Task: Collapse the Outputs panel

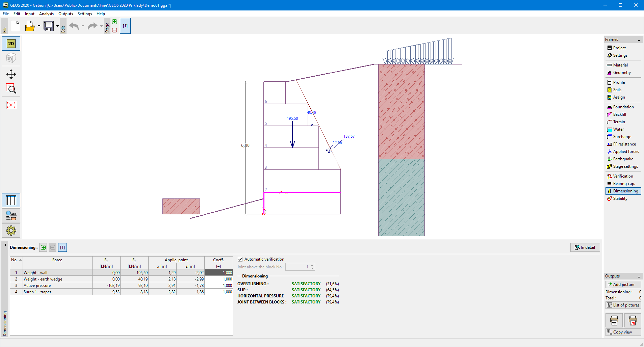Action: point(639,276)
